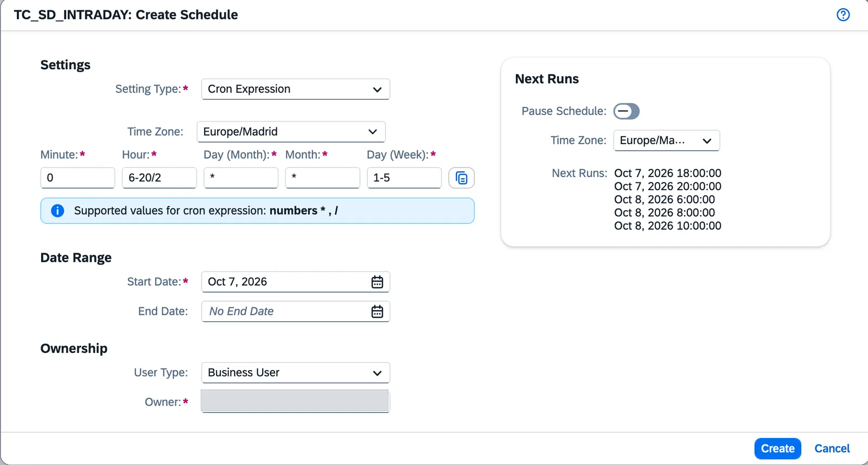868x465 pixels.
Task: Select the next run Oct 7, 2026 18:00:00
Action: [x=668, y=173]
